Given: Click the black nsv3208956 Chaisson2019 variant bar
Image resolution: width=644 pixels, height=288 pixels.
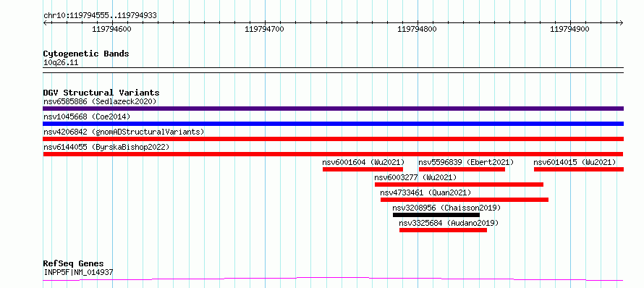Looking at the screenshot, I should pos(436,215).
